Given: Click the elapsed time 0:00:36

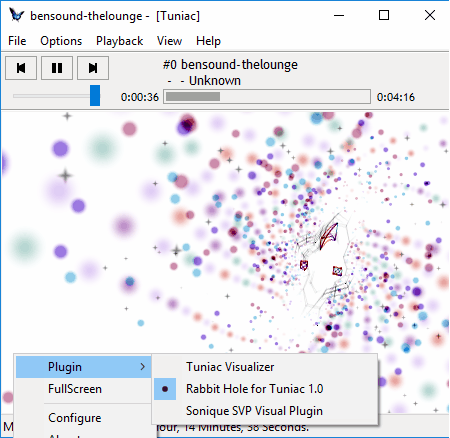Looking at the screenshot, I should pos(140,97).
